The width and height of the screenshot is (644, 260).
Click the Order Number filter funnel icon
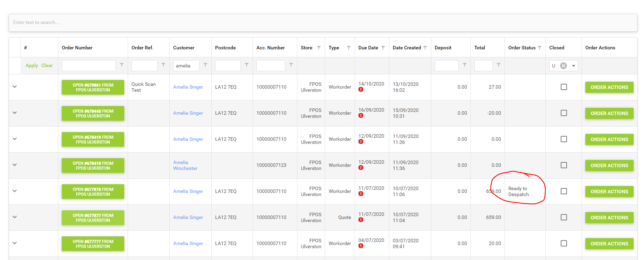tap(122, 65)
